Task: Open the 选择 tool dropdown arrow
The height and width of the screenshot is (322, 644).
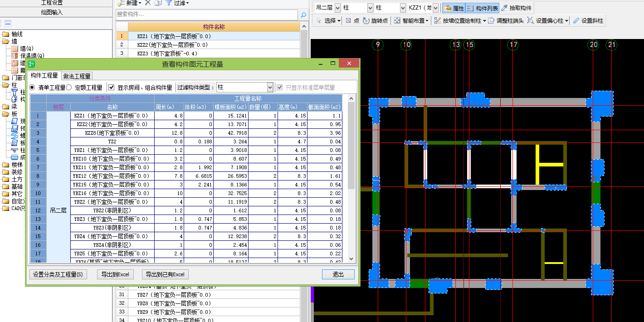Action: 339,21
